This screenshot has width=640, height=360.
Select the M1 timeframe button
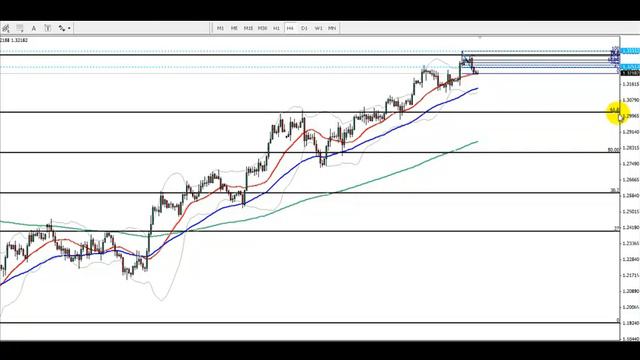[x=220, y=28]
